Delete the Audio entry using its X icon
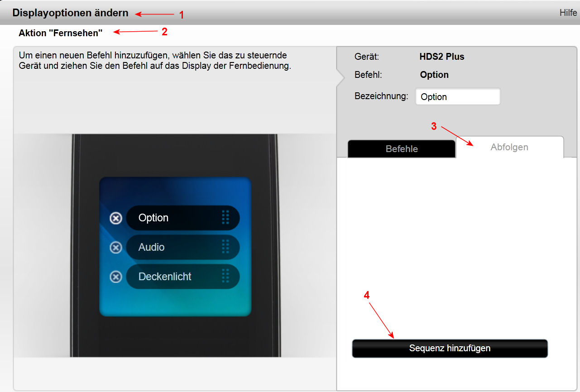This screenshot has width=580, height=392. (116, 248)
